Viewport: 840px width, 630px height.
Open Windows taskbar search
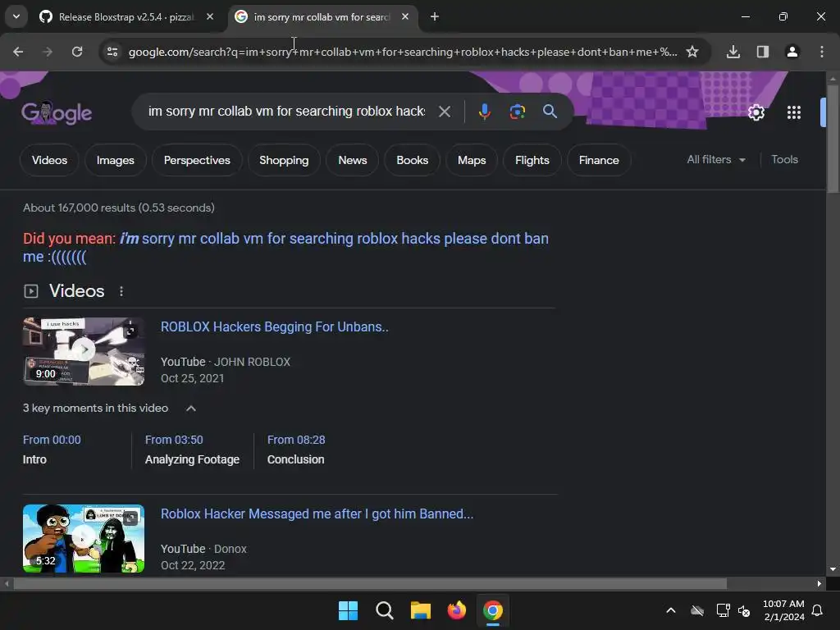pos(385,610)
